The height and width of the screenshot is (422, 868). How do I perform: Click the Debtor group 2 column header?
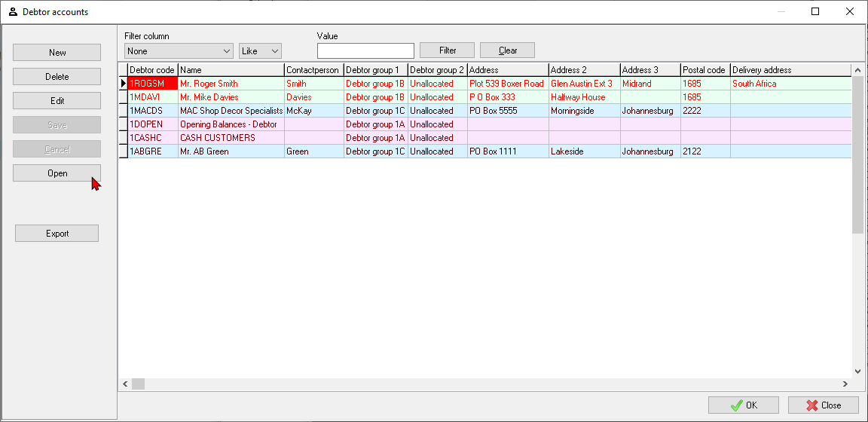click(x=437, y=70)
